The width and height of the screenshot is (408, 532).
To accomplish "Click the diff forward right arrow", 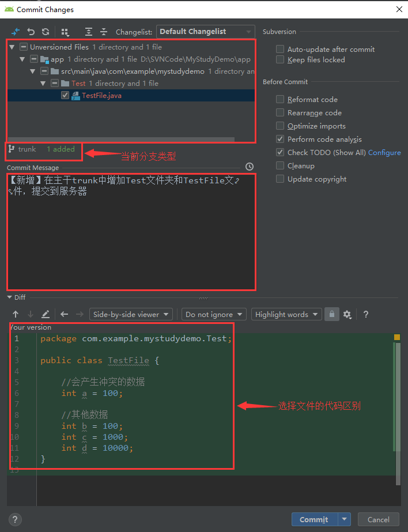I will click(x=80, y=315).
